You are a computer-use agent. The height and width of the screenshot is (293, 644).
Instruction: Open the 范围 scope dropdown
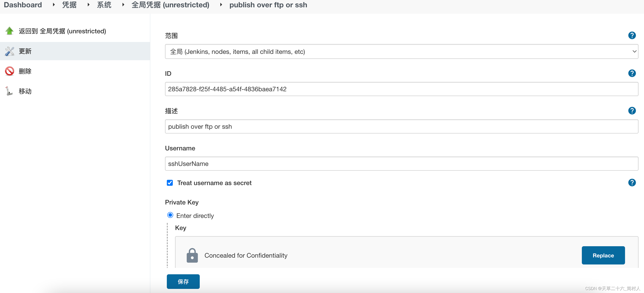pos(402,52)
